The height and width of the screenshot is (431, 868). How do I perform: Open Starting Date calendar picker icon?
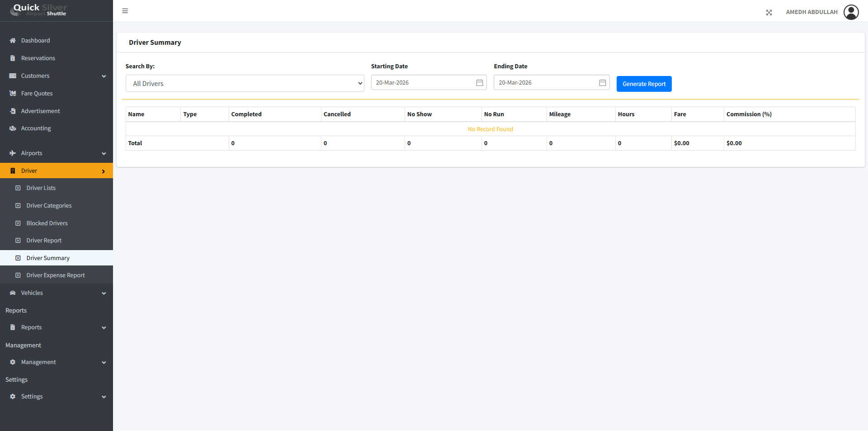coord(479,83)
